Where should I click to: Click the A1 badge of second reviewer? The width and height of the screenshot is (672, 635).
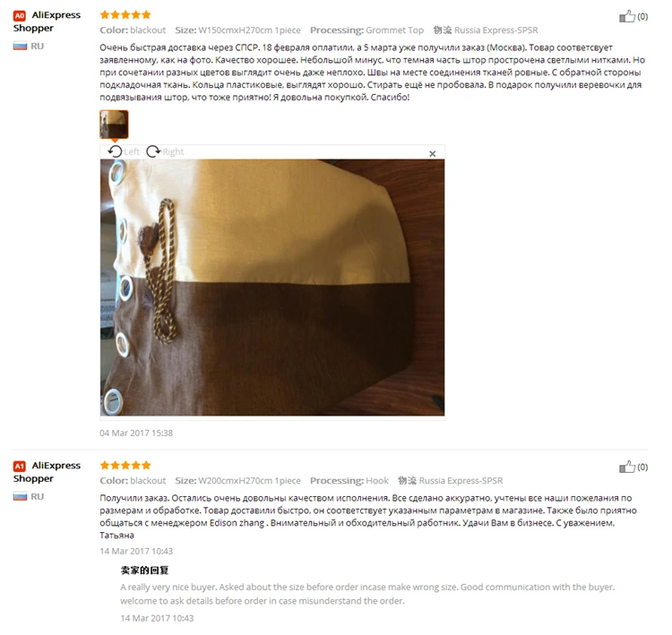[x=20, y=466]
